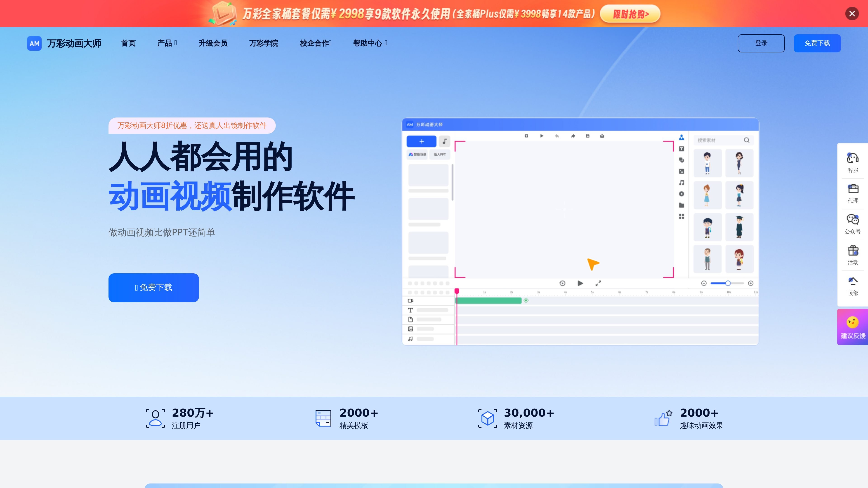This screenshot has height=488, width=868.
Task: Select the image asset icon
Action: (681, 171)
